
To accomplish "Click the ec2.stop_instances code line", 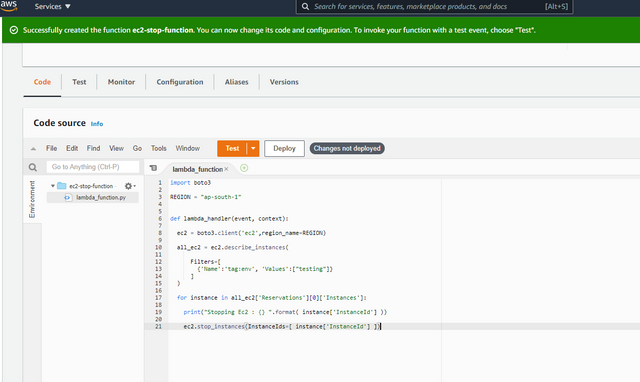I will click(282, 326).
